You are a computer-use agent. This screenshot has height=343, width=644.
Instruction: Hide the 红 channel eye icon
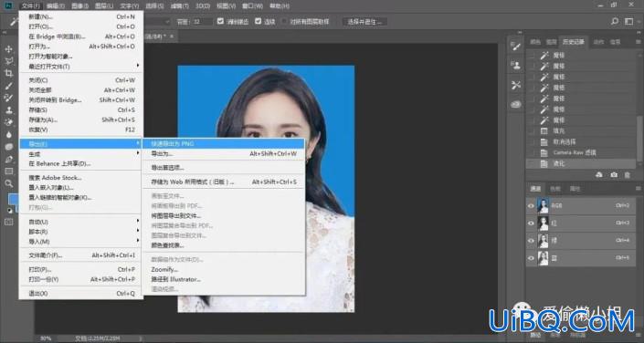tap(531, 223)
